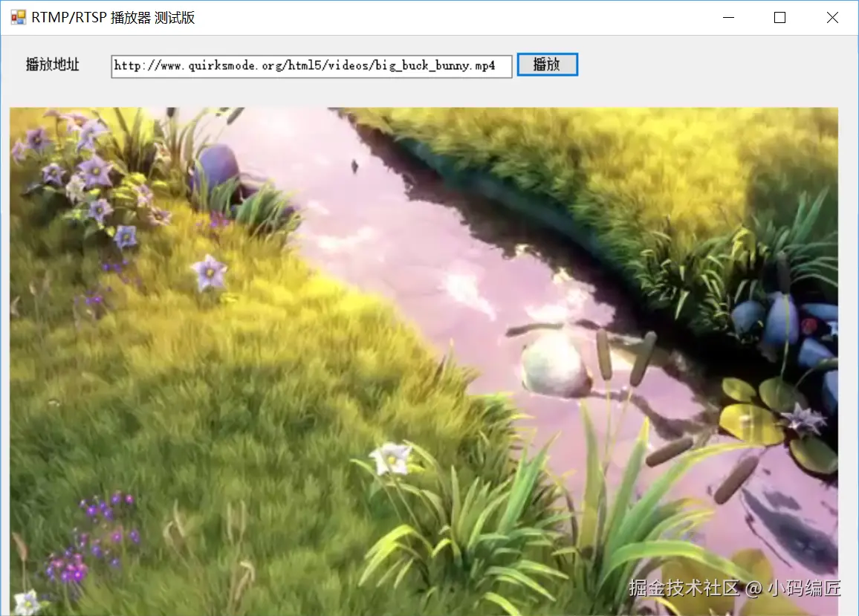This screenshot has width=859, height=616.
Task: Click the app icon in title bar
Action: pos(18,18)
